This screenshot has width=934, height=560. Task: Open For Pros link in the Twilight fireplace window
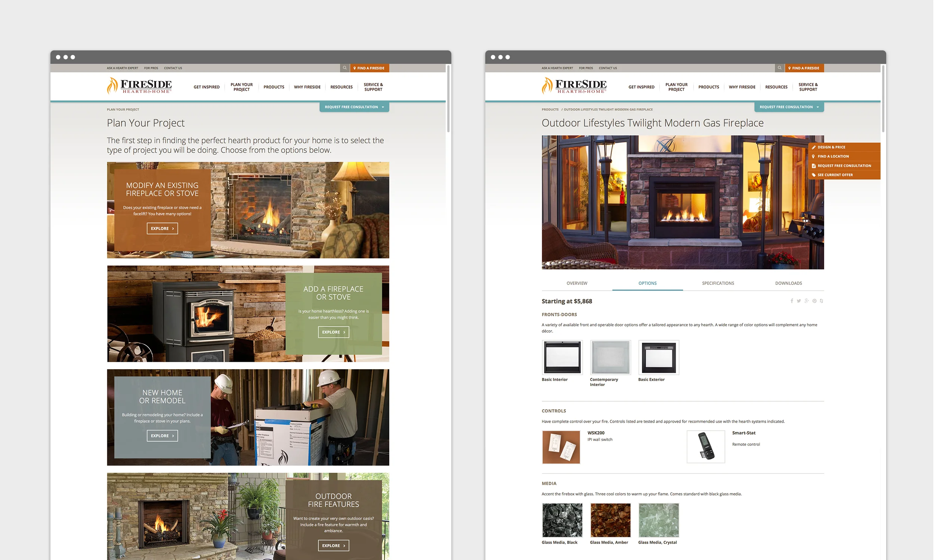(x=586, y=68)
